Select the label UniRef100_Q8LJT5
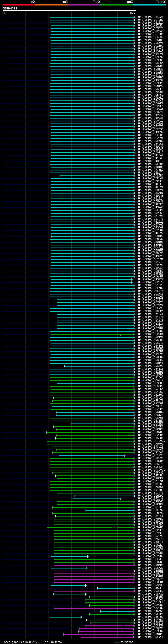 coord(151,291)
